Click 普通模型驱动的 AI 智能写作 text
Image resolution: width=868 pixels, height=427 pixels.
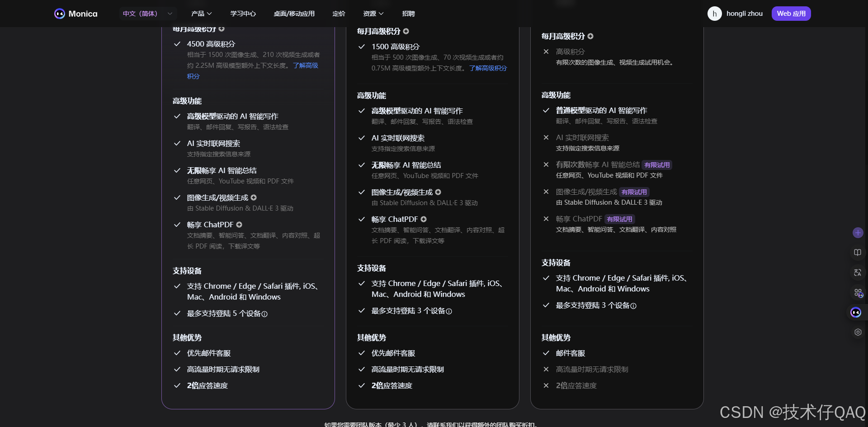coord(601,110)
